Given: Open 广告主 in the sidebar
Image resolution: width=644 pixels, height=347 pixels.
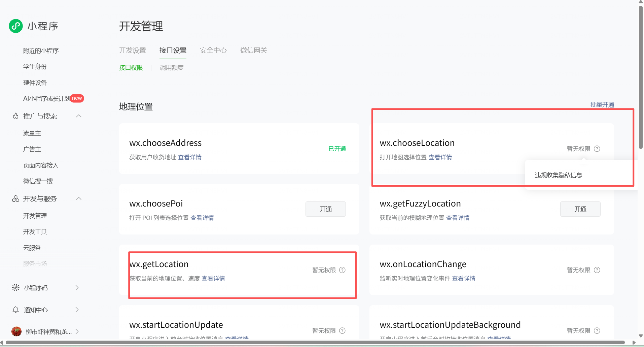Looking at the screenshot, I should click(x=32, y=149).
